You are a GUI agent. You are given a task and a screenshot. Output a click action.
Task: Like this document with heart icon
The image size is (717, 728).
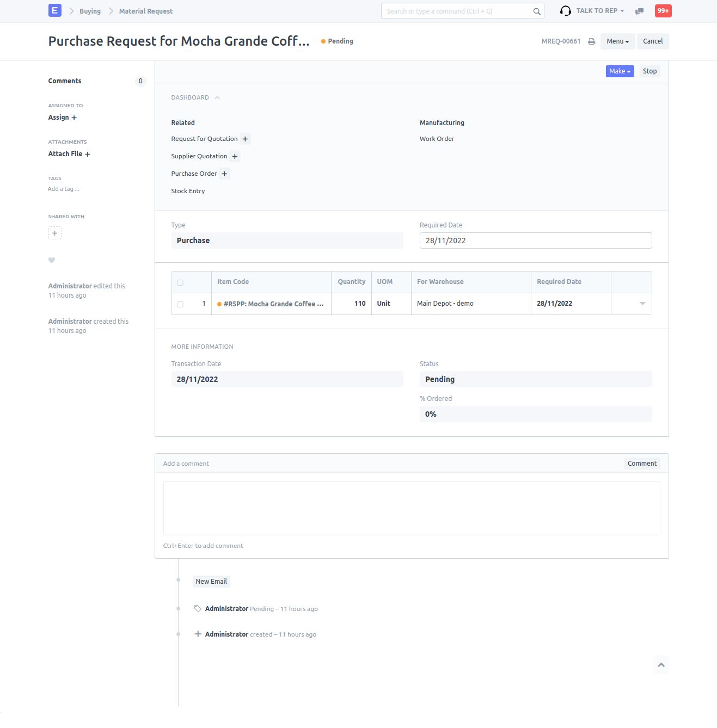pos(52,260)
